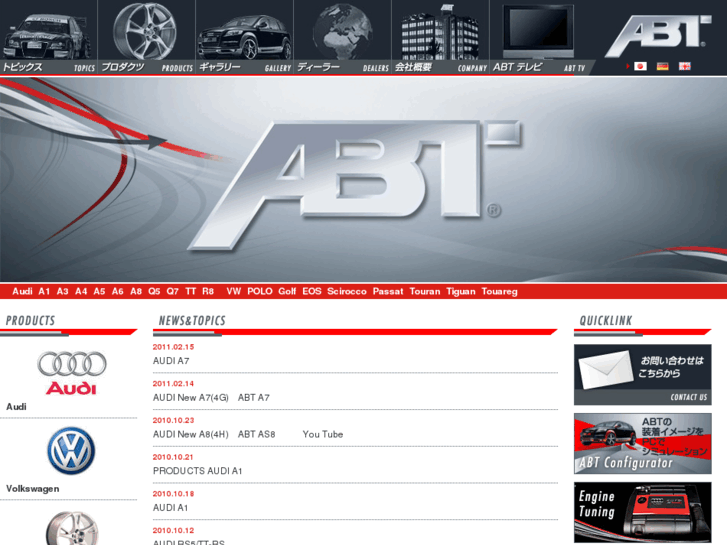Open the 2011.02.15 AUDI A7 news item

click(x=171, y=361)
